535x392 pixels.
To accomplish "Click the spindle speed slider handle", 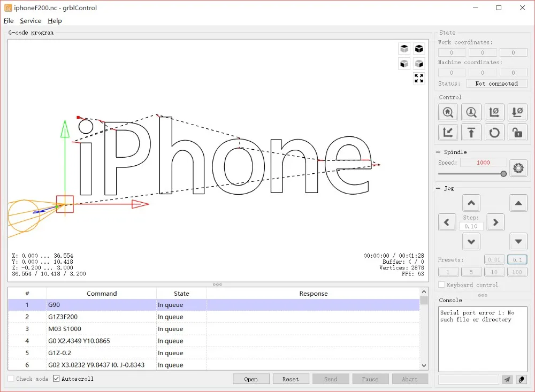I will click(x=503, y=174).
